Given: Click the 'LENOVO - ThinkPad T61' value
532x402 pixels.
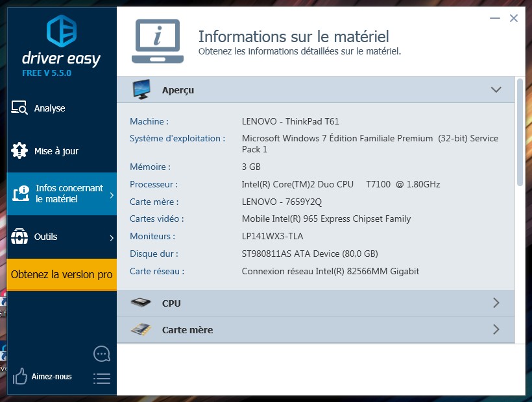Looking at the screenshot, I should (290, 121).
